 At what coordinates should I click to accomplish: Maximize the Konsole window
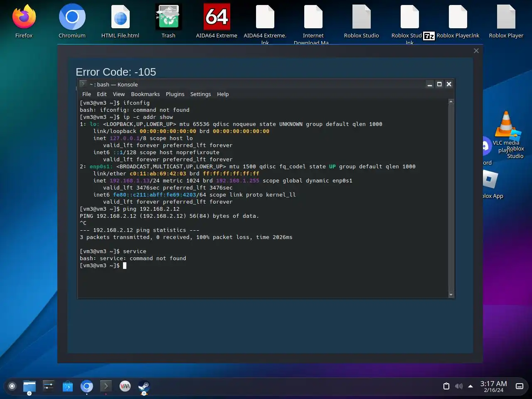click(439, 84)
